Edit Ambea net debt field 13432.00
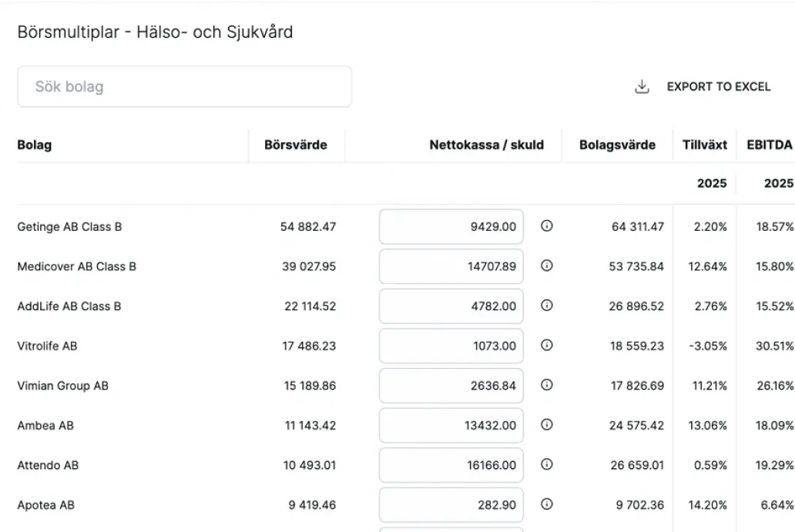Viewport: 795px width, 532px height. pyautogui.click(x=451, y=426)
